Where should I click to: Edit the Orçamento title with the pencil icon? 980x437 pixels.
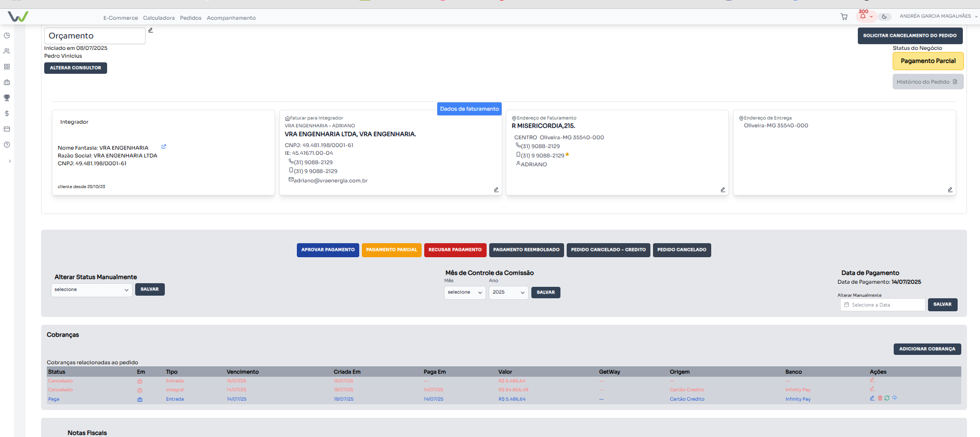[x=151, y=30]
